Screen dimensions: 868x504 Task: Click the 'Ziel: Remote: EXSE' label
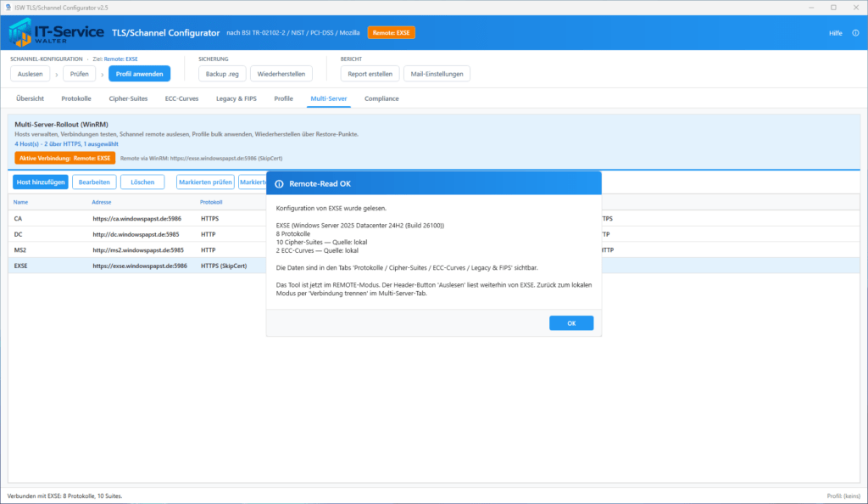pyautogui.click(x=115, y=59)
